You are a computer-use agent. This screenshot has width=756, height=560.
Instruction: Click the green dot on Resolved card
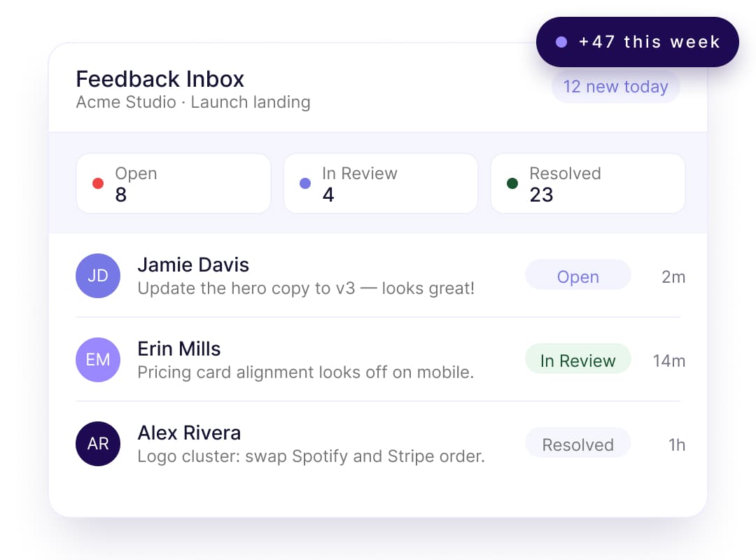pos(512,183)
